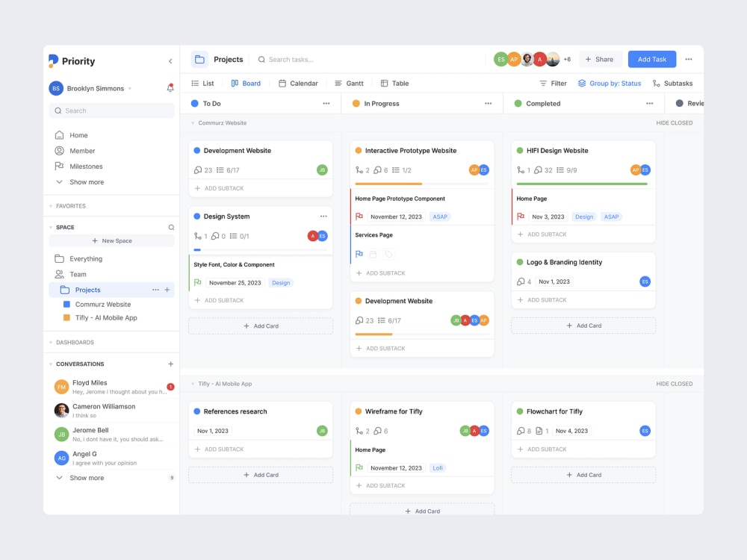Toggle HIDE CLOSED for Tifly - AI Mobile App

(674, 384)
